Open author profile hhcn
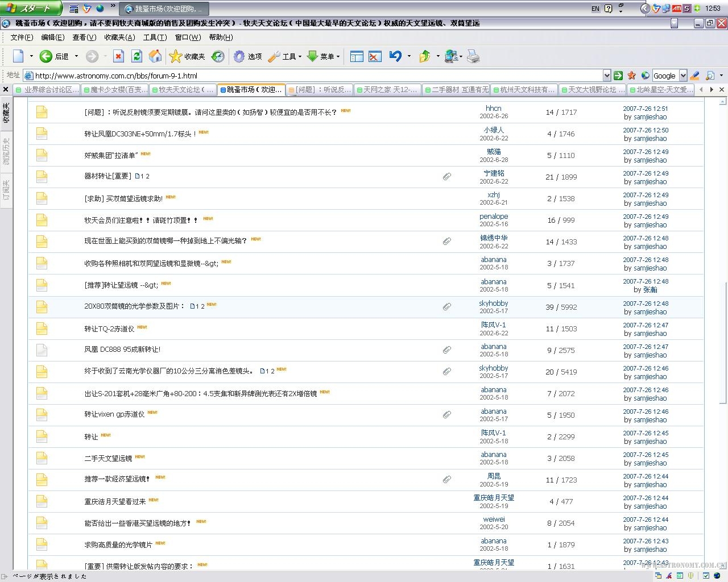This screenshot has width=728, height=582. [x=493, y=108]
